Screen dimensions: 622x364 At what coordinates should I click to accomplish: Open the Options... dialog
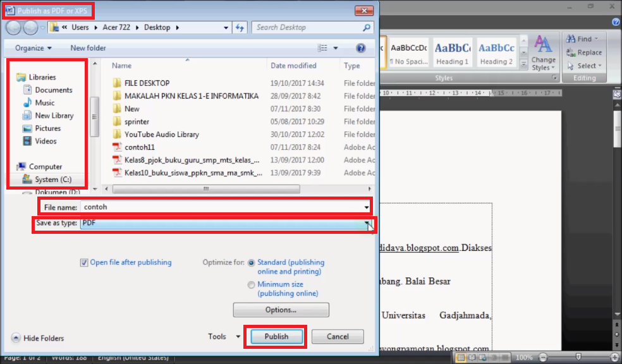(x=281, y=310)
